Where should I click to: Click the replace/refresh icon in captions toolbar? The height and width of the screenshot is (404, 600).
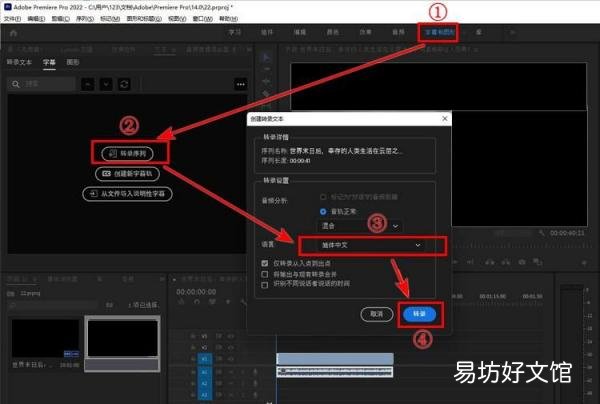pos(124,84)
